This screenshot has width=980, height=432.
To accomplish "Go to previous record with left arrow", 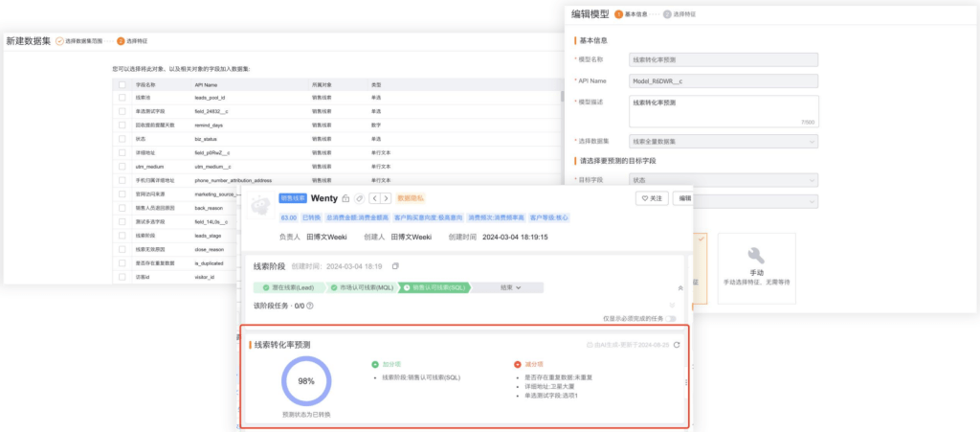I will point(374,198).
